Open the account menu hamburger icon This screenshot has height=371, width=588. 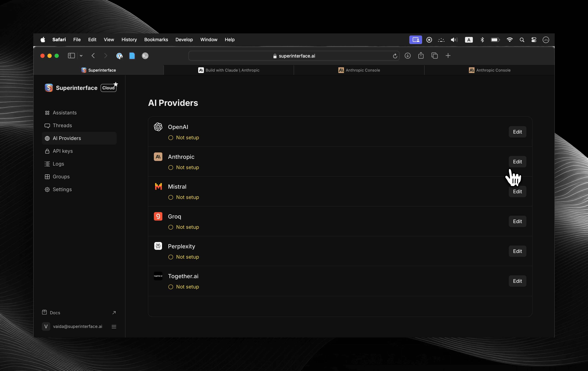coord(114,327)
